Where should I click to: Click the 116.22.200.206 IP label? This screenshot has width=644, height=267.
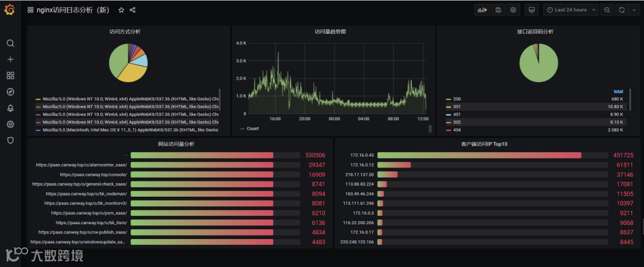358,223
